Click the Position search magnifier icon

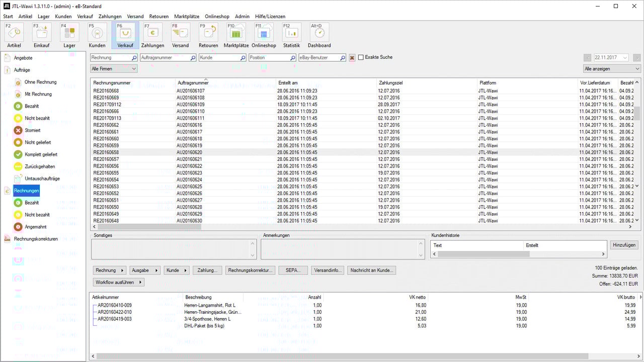tap(292, 58)
